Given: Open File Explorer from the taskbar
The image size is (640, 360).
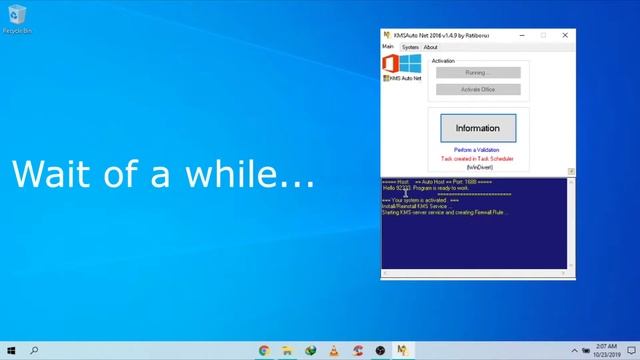Looking at the screenshot, I should [287, 351].
